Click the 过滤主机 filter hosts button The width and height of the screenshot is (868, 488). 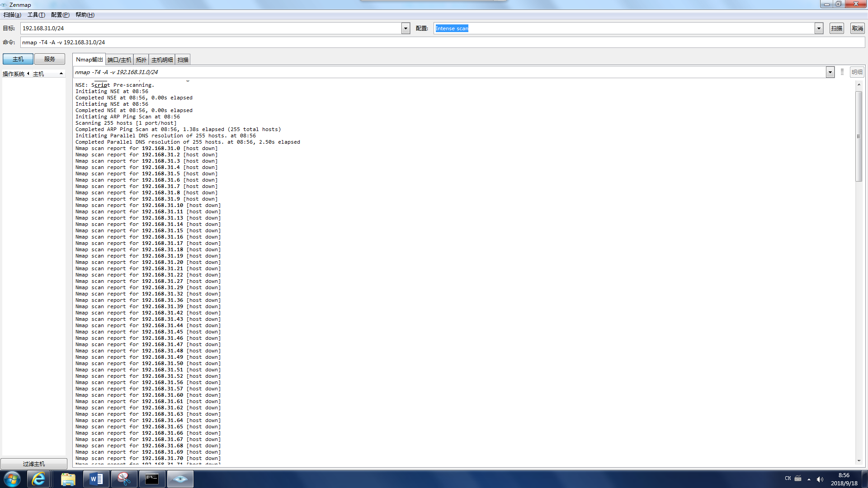pyautogui.click(x=34, y=464)
